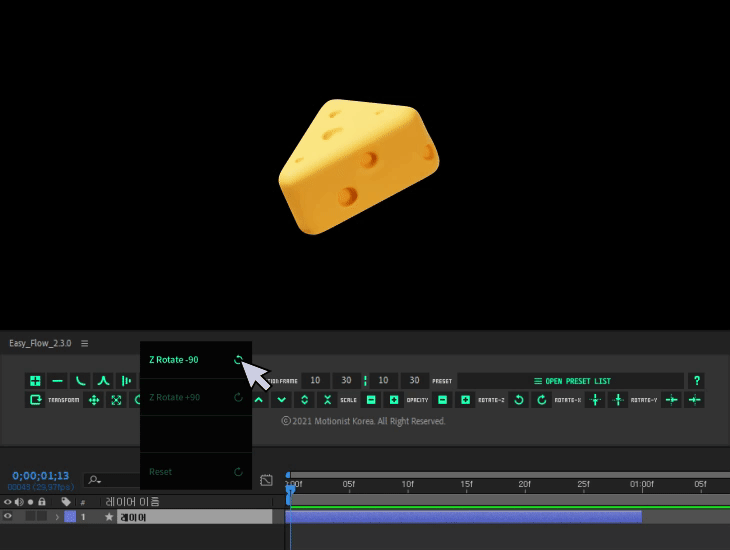
Task: Expand layer 1 properties chevron
Action: click(x=57, y=517)
